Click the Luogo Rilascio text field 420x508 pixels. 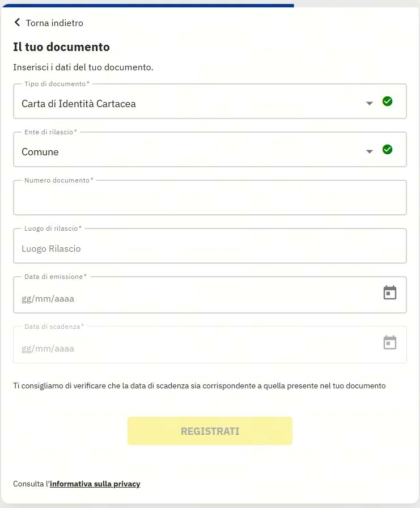(x=210, y=248)
